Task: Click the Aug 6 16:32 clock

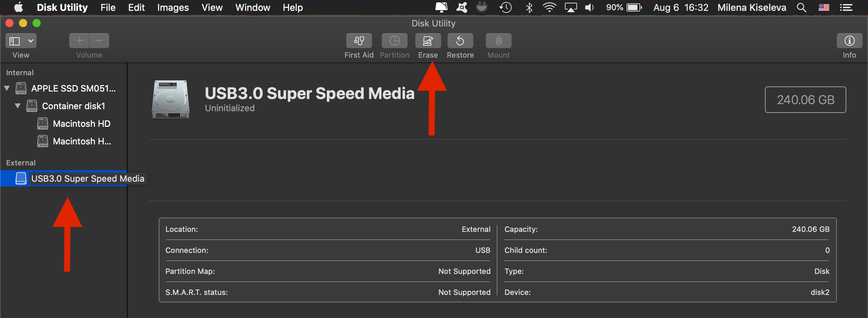Action: tap(681, 7)
